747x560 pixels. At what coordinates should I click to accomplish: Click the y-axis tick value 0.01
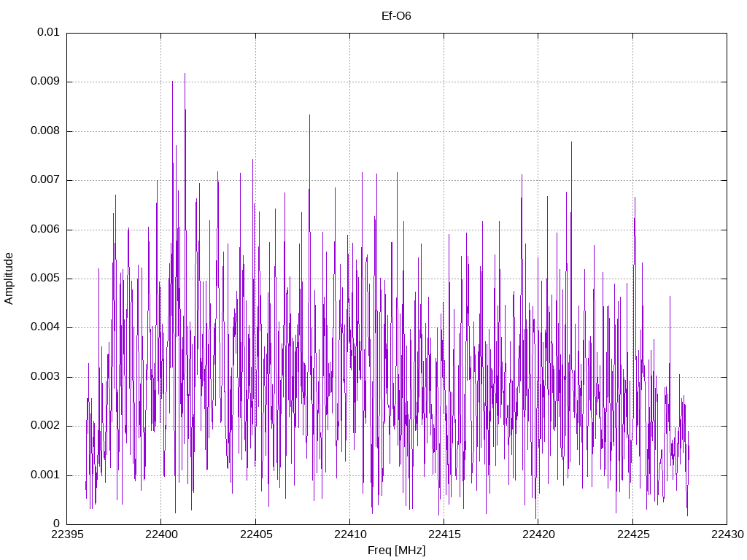48,32
